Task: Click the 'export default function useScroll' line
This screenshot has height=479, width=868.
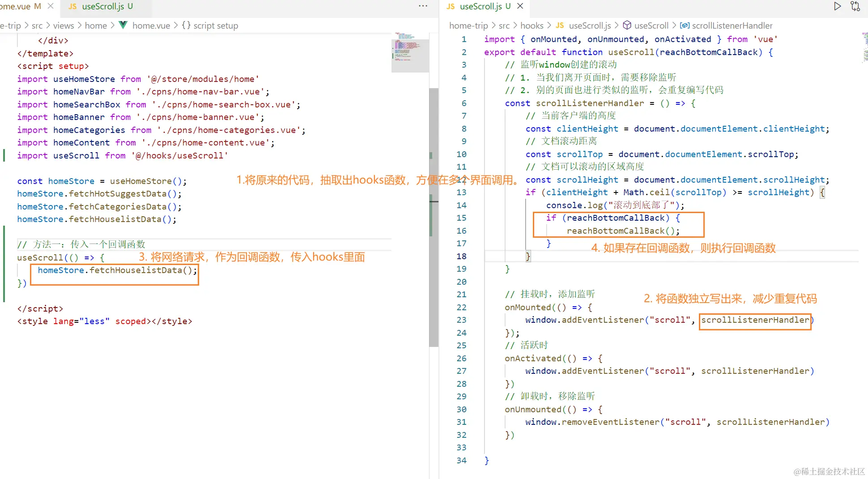Action: pyautogui.click(x=629, y=52)
